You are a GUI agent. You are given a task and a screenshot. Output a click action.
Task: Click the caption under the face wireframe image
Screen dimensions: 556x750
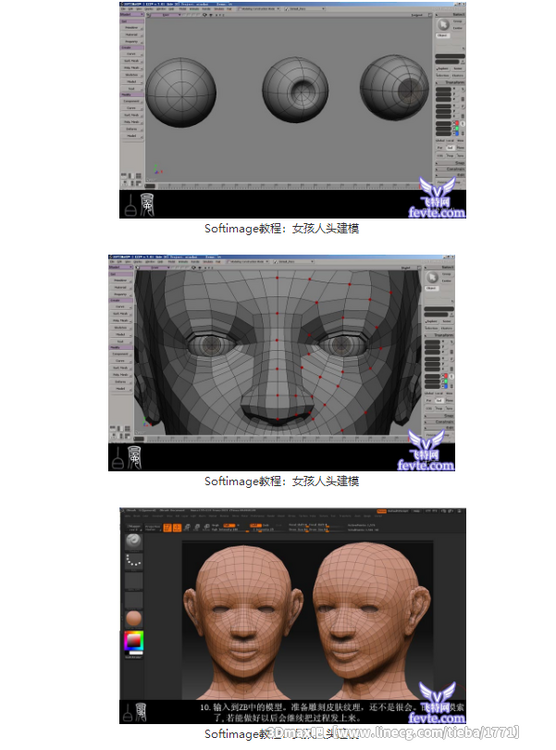pos(282,481)
